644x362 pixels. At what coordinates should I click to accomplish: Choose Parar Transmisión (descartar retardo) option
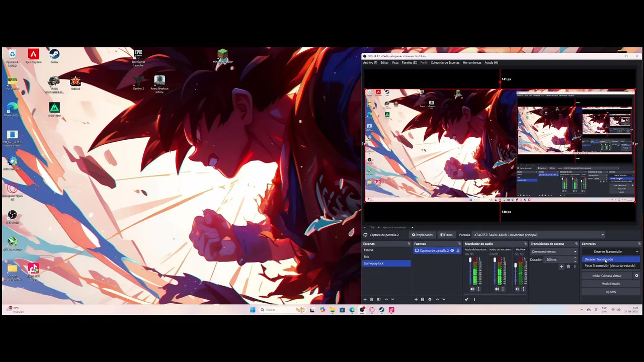pyautogui.click(x=611, y=265)
